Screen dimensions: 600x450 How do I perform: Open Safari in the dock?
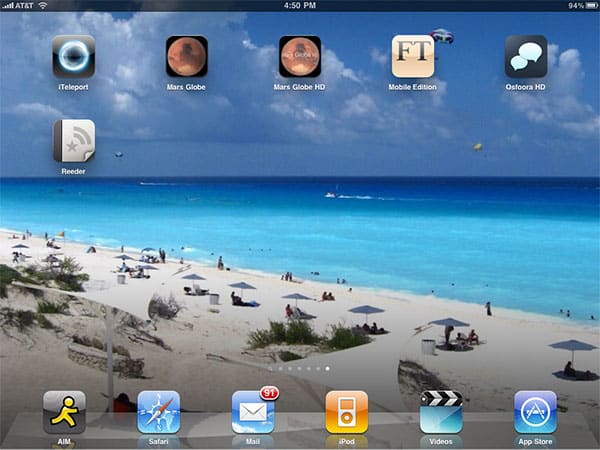tap(158, 411)
